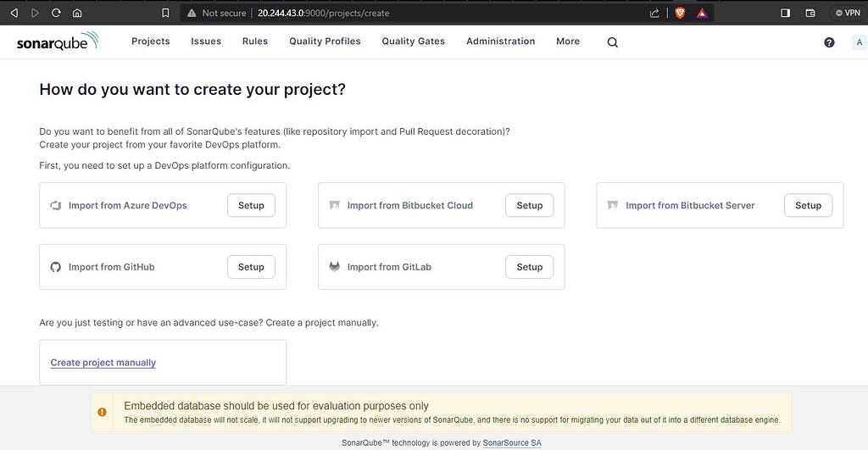The width and height of the screenshot is (868, 450).
Task: Click the Not secure warning icon
Action: pyautogui.click(x=192, y=13)
